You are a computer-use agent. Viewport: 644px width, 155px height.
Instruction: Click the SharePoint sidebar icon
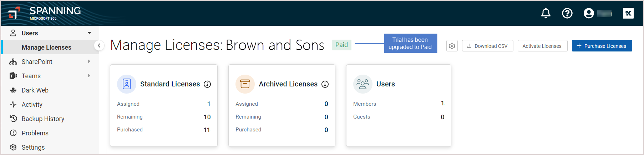point(13,61)
